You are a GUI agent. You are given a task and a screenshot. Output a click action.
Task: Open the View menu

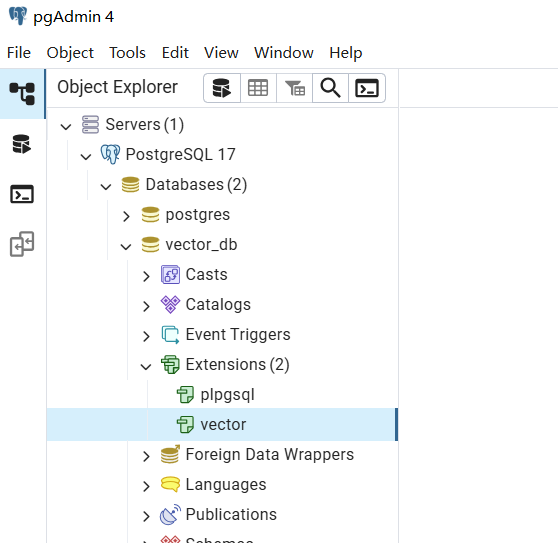(x=221, y=53)
